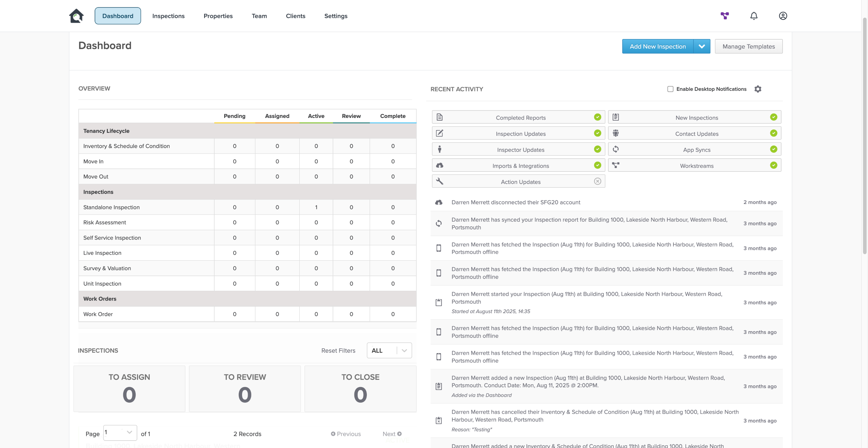Open the Clients menu item

pos(295,16)
